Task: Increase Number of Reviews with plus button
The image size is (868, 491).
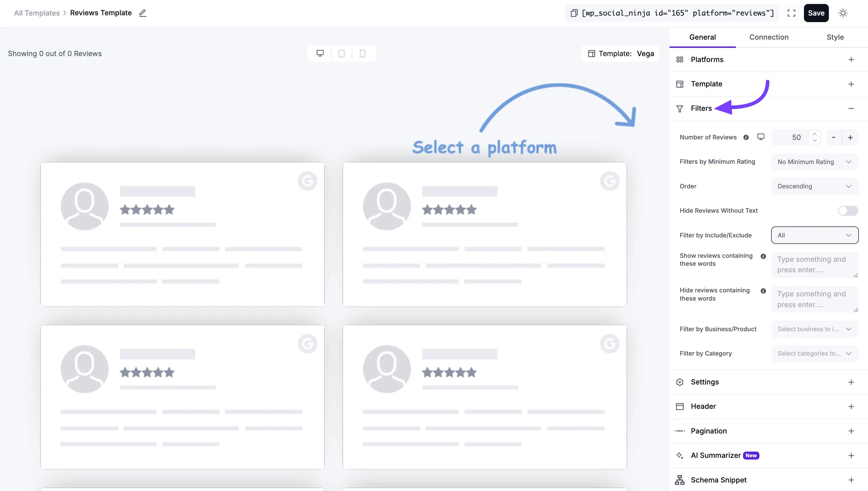Action: 850,137
